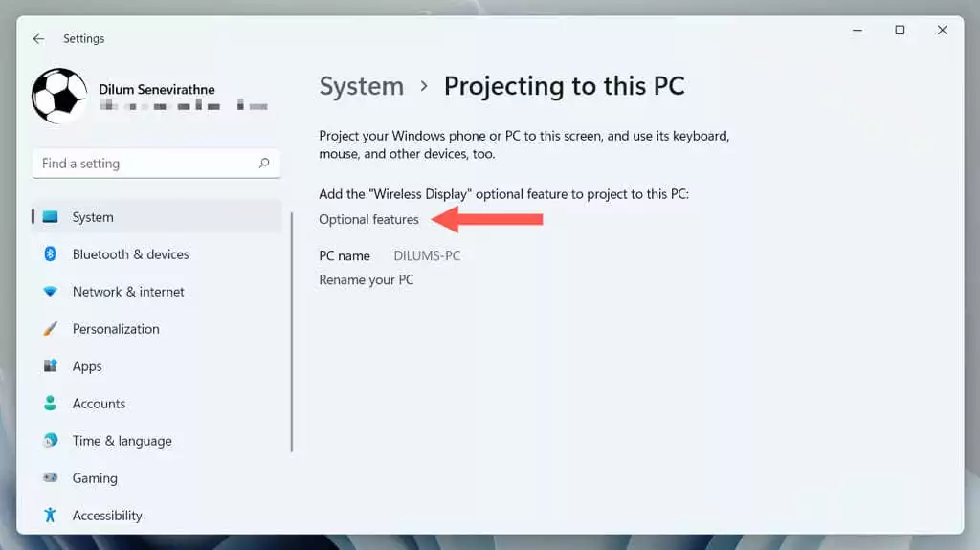Go to System in the breadcrumb
Viewport: 980px width, 550px height.
[x=361, y=86]
